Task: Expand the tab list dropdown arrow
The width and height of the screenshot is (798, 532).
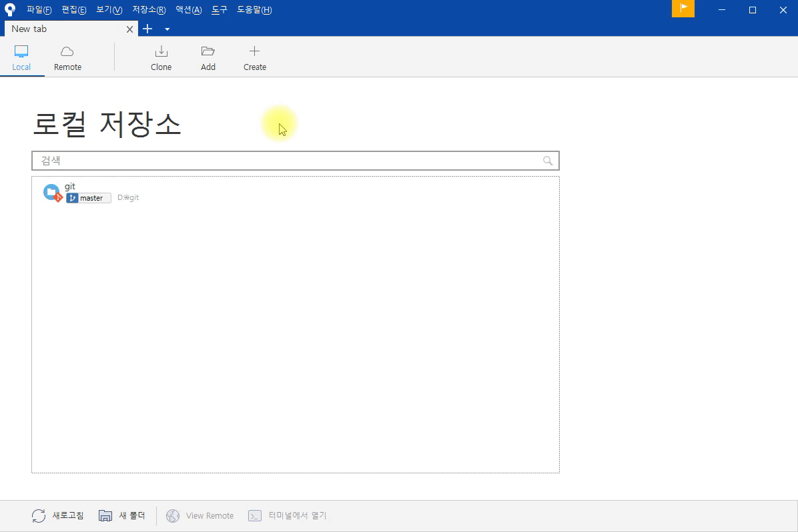Action: click(x=167, y=29)
